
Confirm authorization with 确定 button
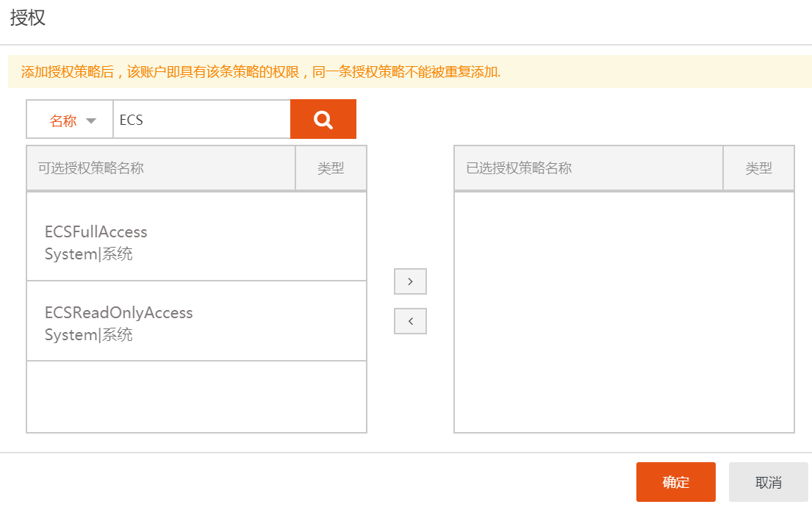click(676, 482)
